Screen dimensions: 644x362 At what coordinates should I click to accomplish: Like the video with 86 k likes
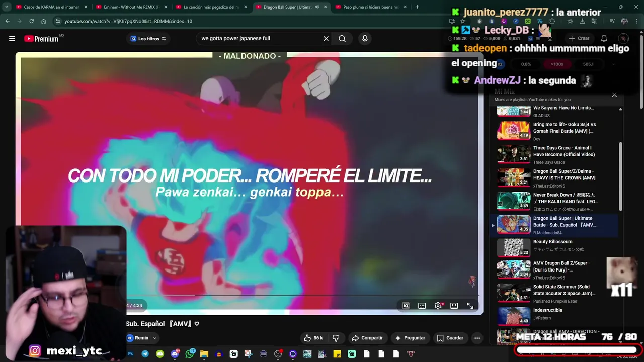click(313, 338)
